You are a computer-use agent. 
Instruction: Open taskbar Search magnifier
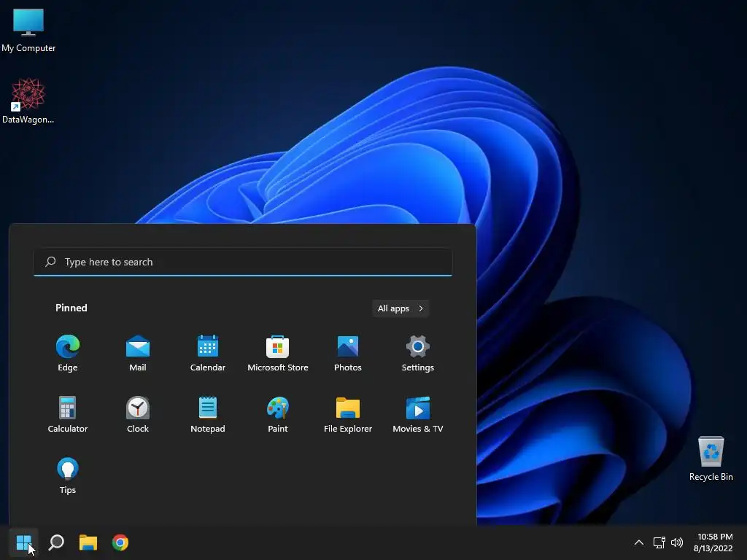point(56,542)
